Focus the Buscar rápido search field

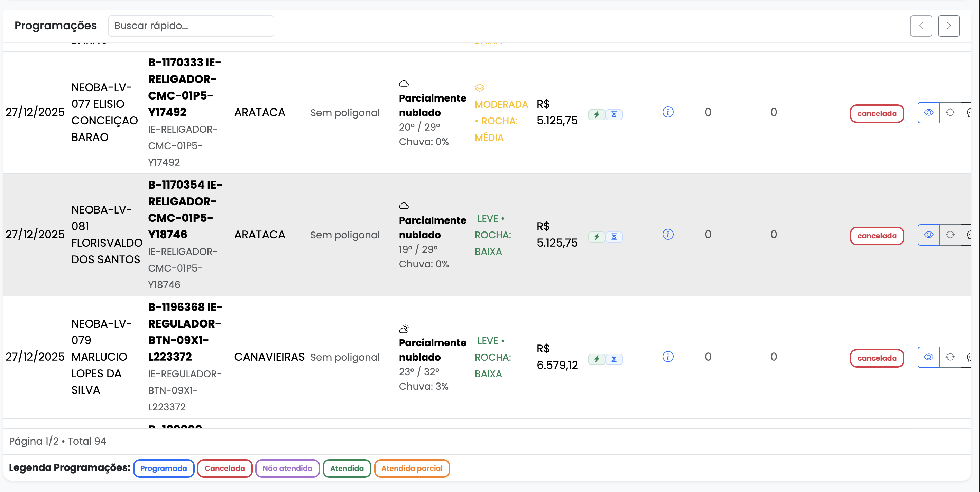click(191, 26)
